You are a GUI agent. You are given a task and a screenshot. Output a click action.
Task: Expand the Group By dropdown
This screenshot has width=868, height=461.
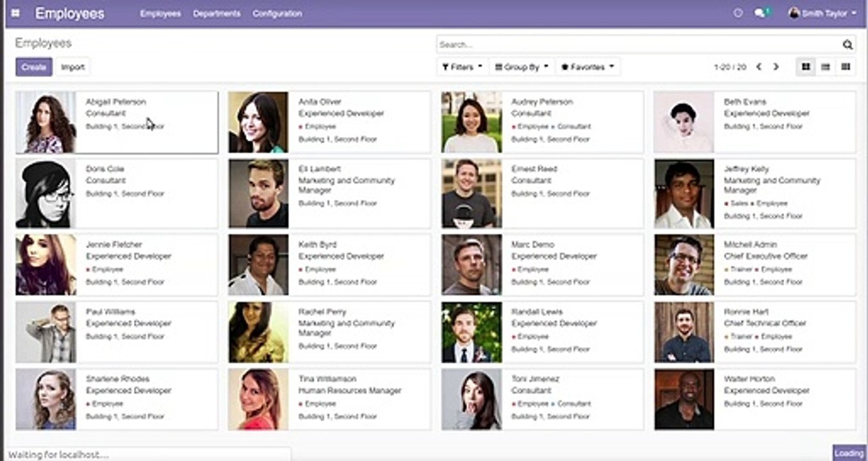(522, 67)
